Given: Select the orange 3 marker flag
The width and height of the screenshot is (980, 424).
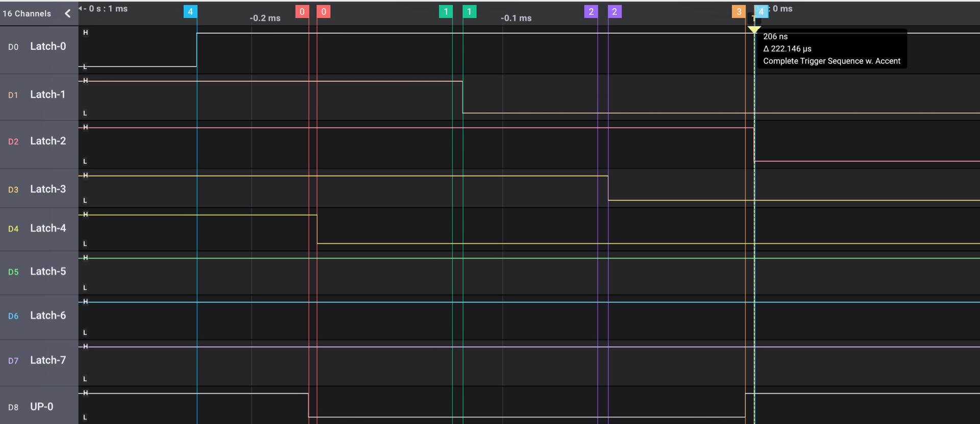Looking at the screenshot, I should (739, 12).
